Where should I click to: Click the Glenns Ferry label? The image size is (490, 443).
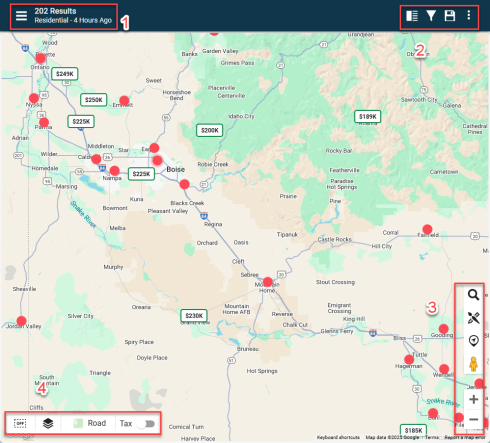[x=337, y=331]
